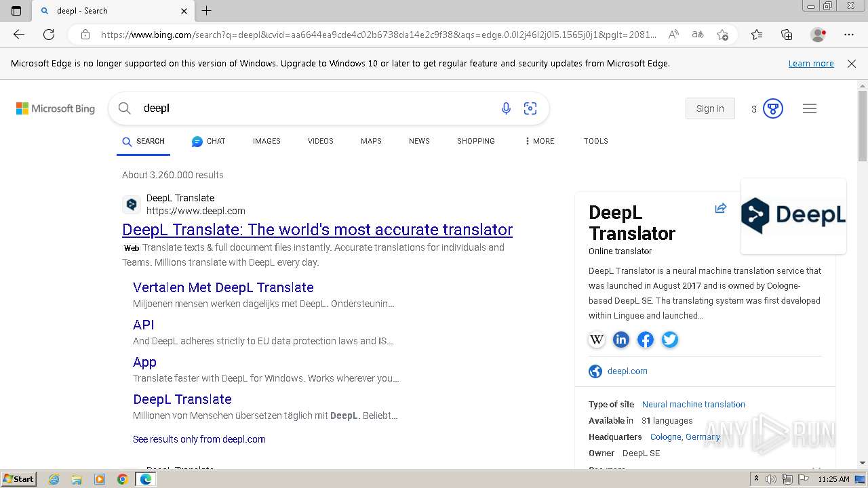This screenshot has height=488, width=868.
Task: Click the Neural machine translation link
Action: click(694, 405)
